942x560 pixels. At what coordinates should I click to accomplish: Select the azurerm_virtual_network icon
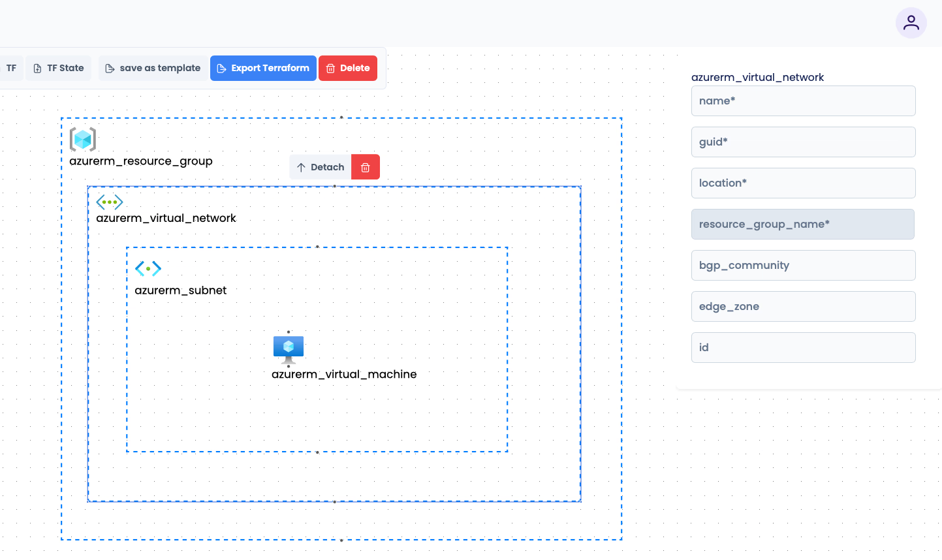click(110, 202)
